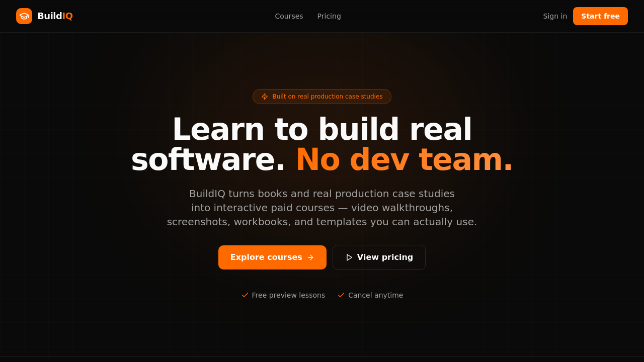Click the BuildIQ graduation cap logo icon

[x=24, y=16]
